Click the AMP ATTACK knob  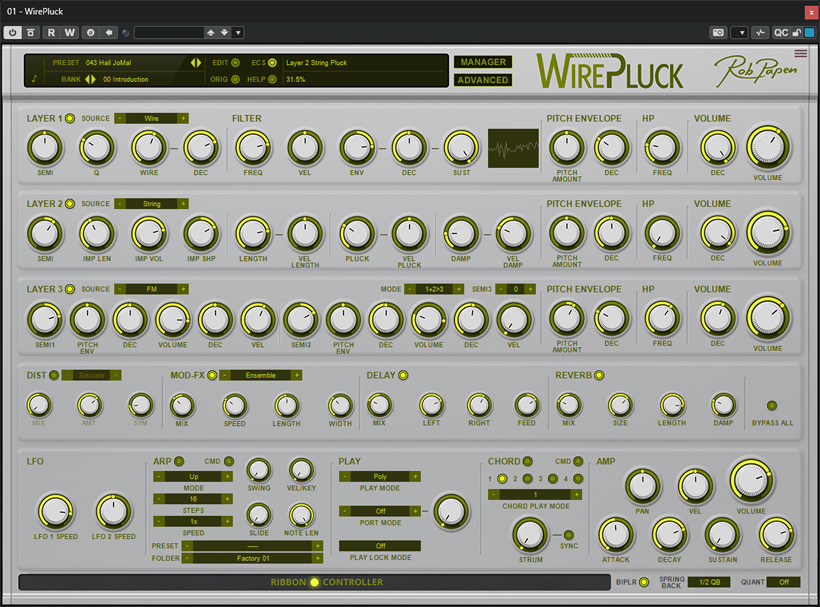tap(616, 535)
